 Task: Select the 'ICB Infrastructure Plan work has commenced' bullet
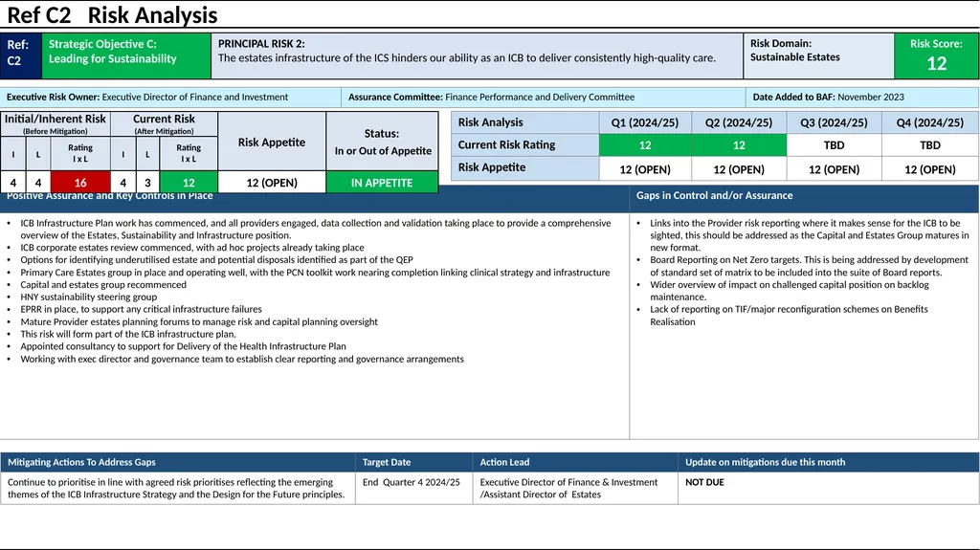click(x=315, y=229)
